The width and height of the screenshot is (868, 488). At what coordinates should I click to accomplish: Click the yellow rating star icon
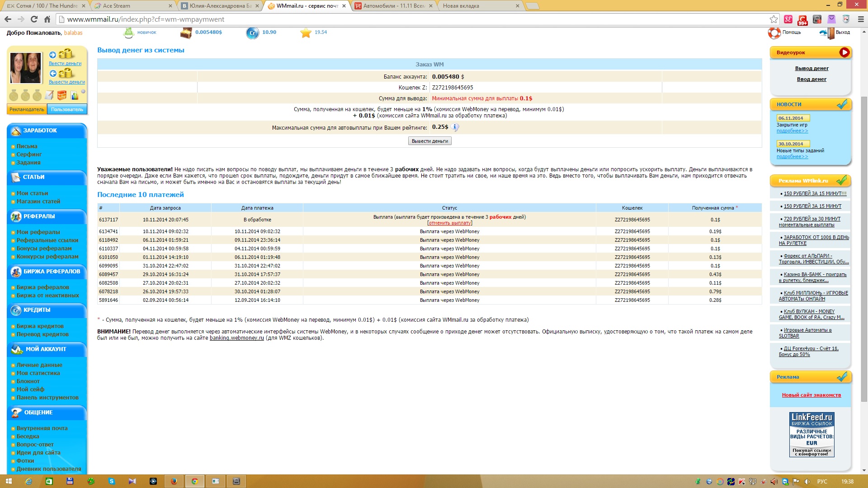pyautogui.click(x=306, y=33)
